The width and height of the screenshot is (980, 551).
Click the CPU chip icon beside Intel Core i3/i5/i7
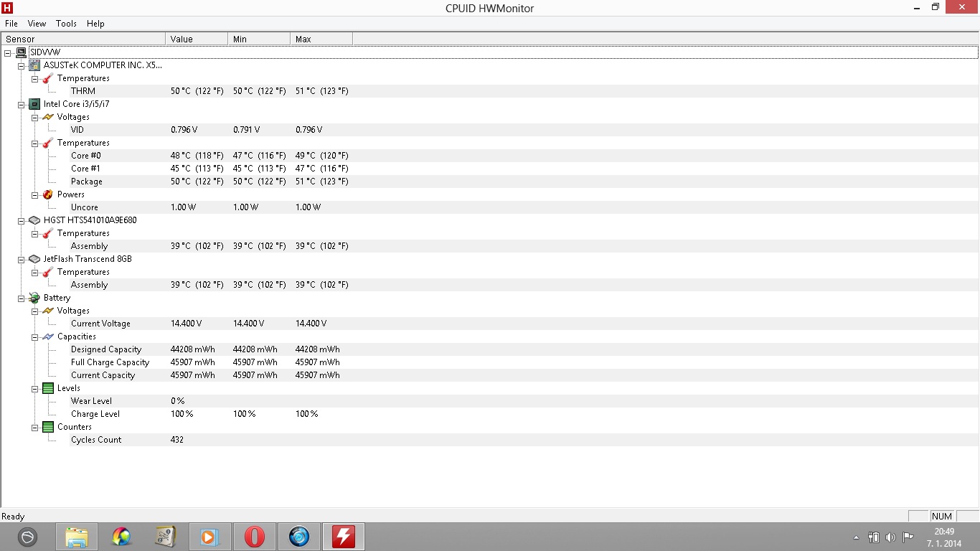point(34,104)
